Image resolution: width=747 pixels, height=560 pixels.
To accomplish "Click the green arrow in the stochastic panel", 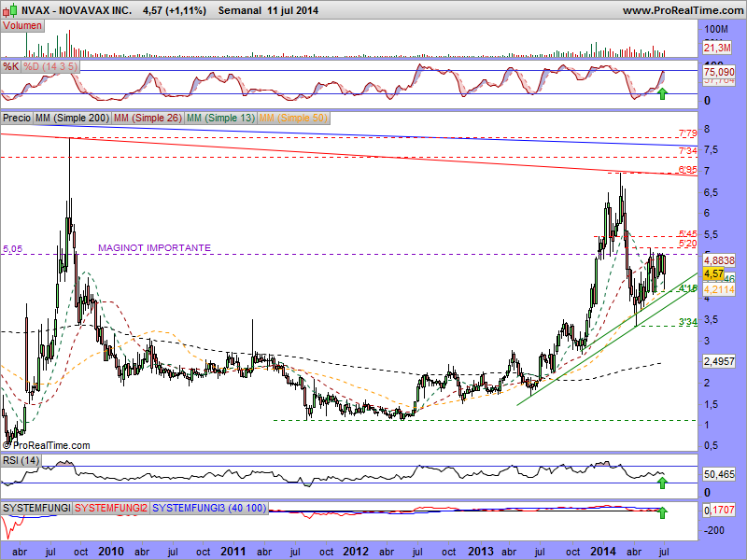I will pyautogui.click(x=662, y=93).
